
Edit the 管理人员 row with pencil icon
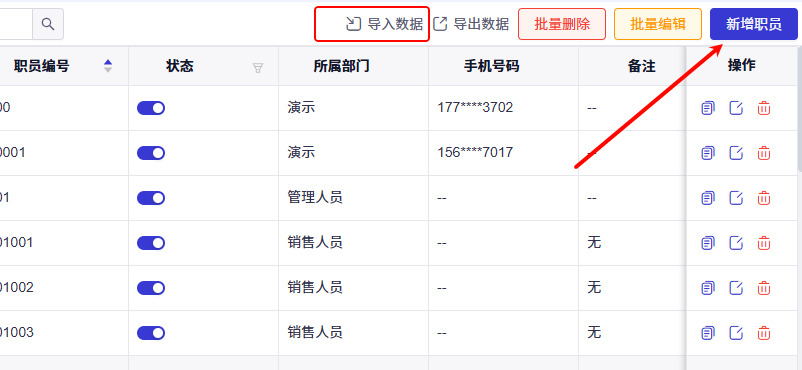click(x=736, y=198)
